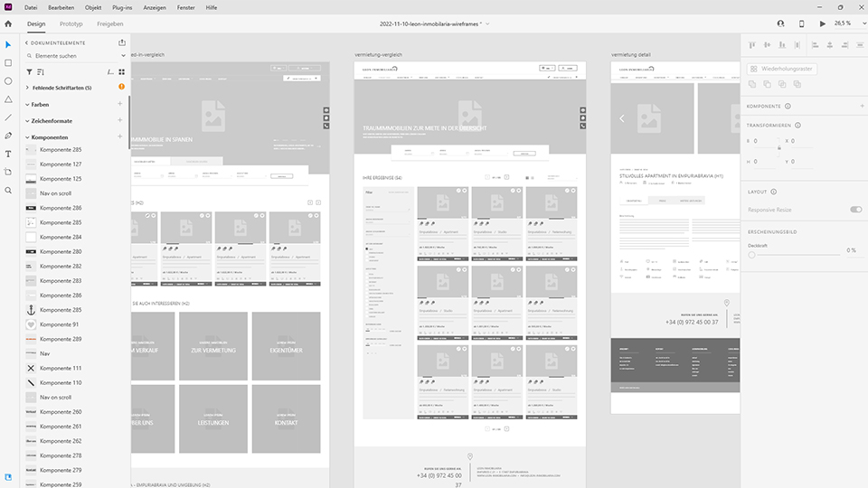The width and height of the screenshot is (868, 488).
Task: Collapse the Farben section
Action: (27, 105)
